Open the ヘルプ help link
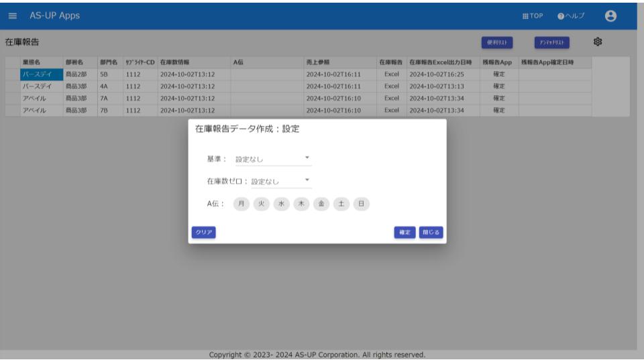Viewport: 644px width, 362px height. [571, 15]
